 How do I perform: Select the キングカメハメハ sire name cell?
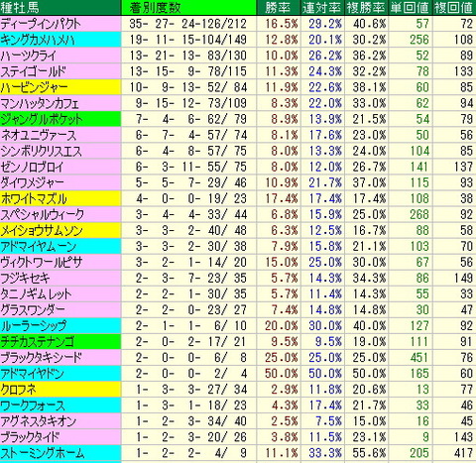pyautogui.click(x=60, y=40)
